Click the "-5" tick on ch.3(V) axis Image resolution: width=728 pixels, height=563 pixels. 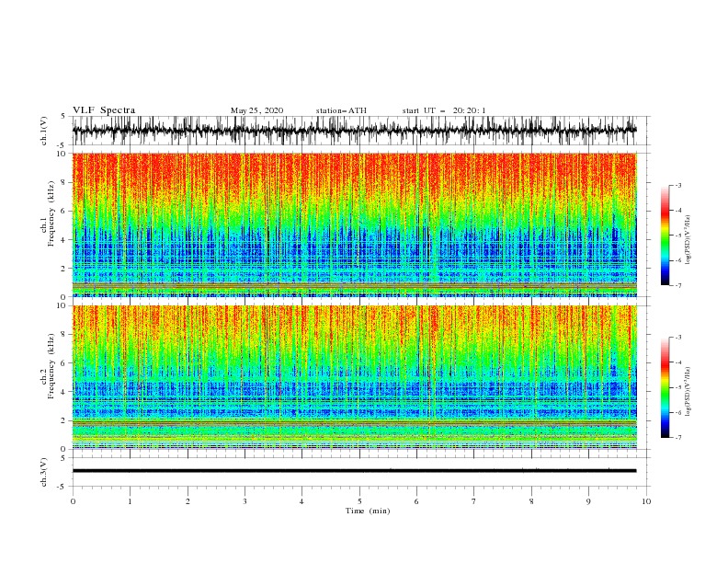coord(63,487)
